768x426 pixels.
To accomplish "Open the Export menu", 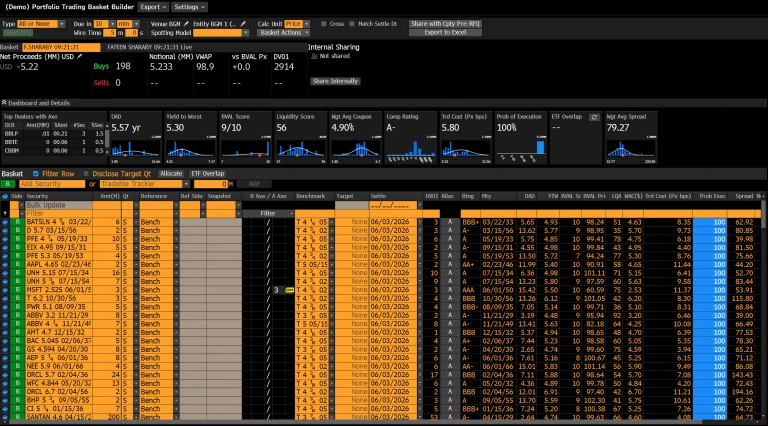I will pyautogui.click(x=153, y=7).
